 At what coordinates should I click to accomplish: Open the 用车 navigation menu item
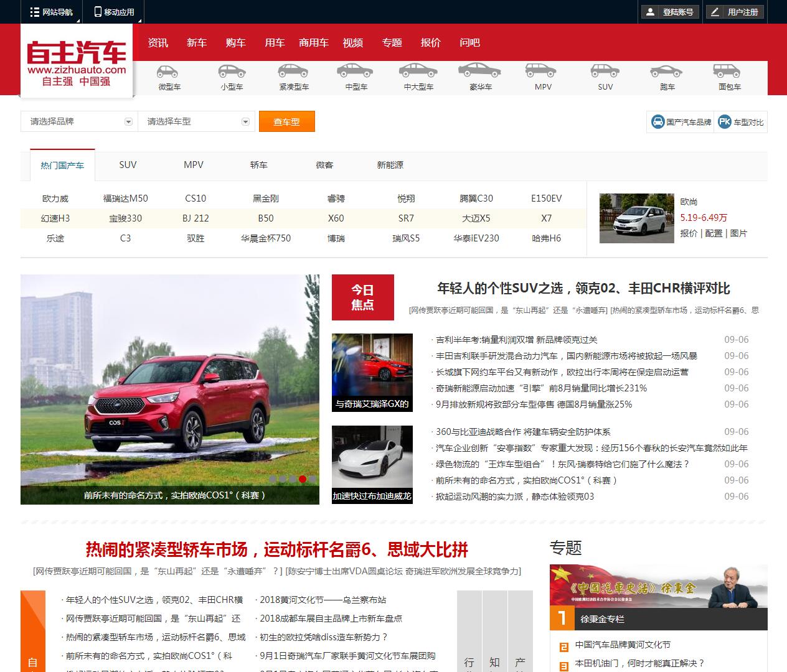click(275, 43)
